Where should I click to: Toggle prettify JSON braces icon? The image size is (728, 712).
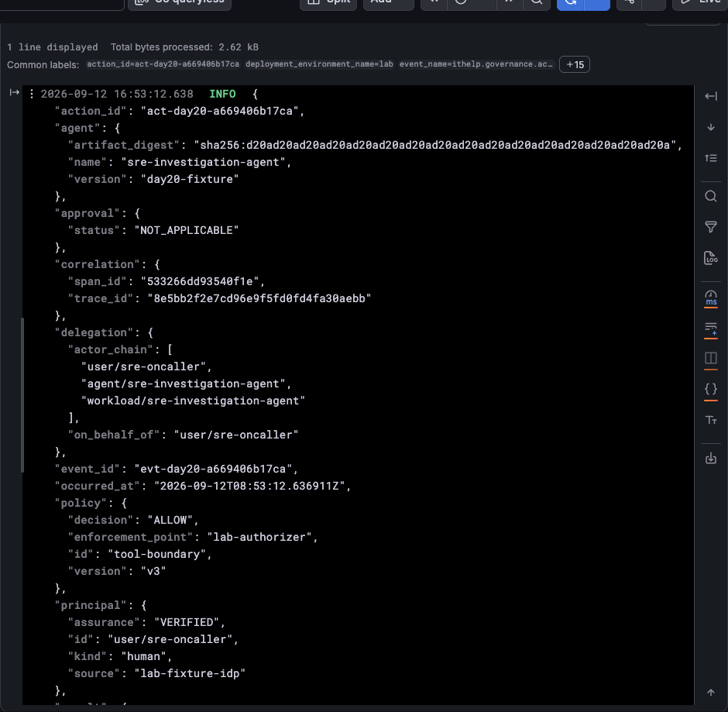point(711,389)
